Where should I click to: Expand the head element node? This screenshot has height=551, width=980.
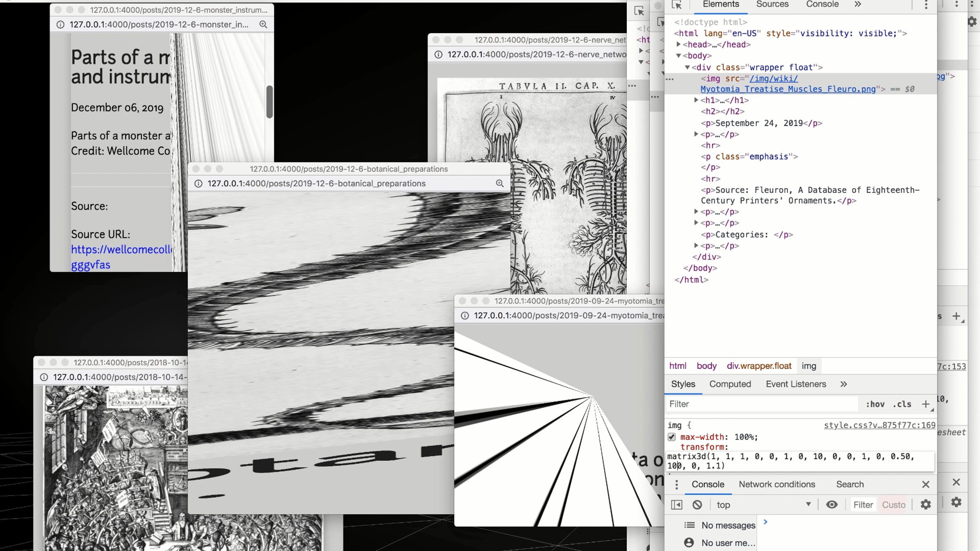[x=678, y=44]
